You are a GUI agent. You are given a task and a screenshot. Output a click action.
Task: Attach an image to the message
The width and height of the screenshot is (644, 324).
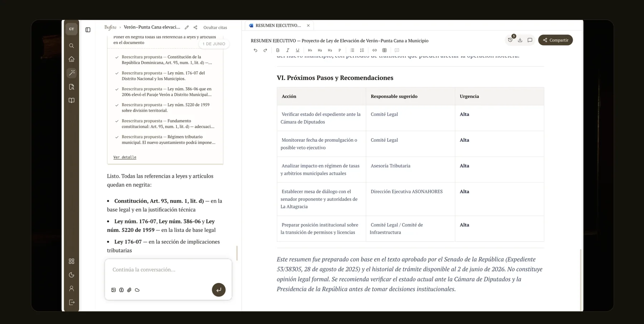coord(113,290)
